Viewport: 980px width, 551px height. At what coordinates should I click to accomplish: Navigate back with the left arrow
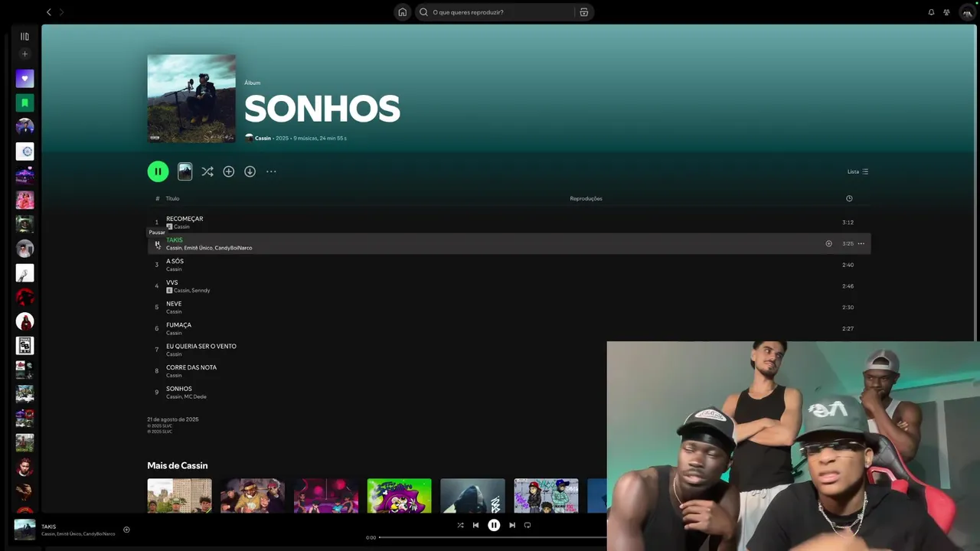(x=49, y=12)
